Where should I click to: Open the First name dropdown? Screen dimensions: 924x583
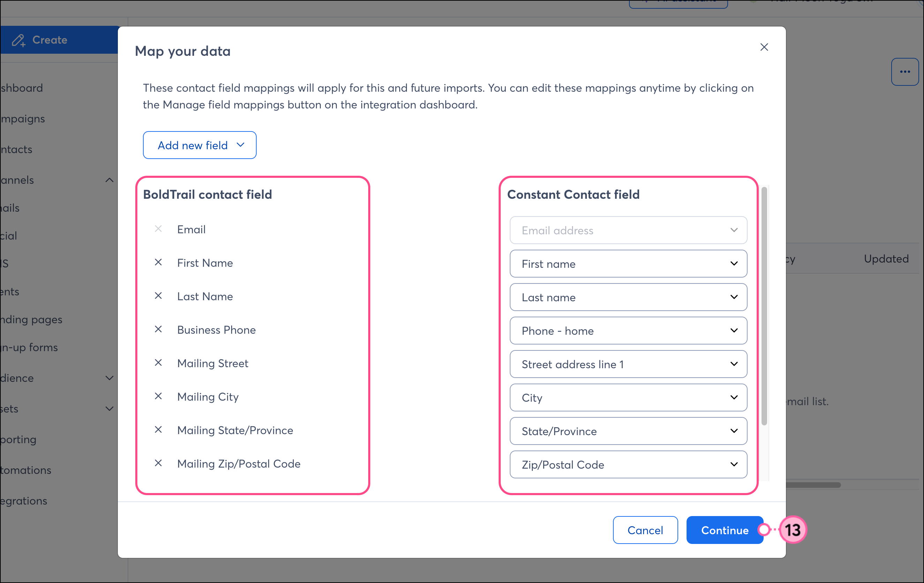pyautogui.click(x=628, y=264)
